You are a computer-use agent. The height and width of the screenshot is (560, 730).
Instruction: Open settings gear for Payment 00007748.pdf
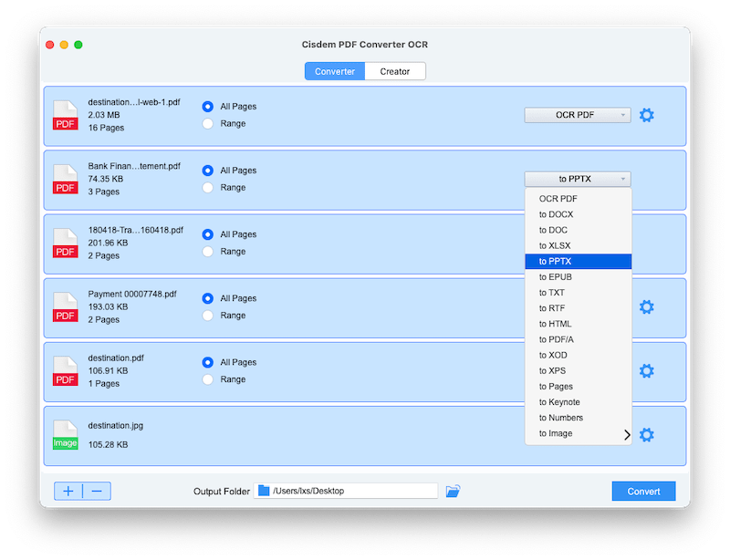coord(646,307)
